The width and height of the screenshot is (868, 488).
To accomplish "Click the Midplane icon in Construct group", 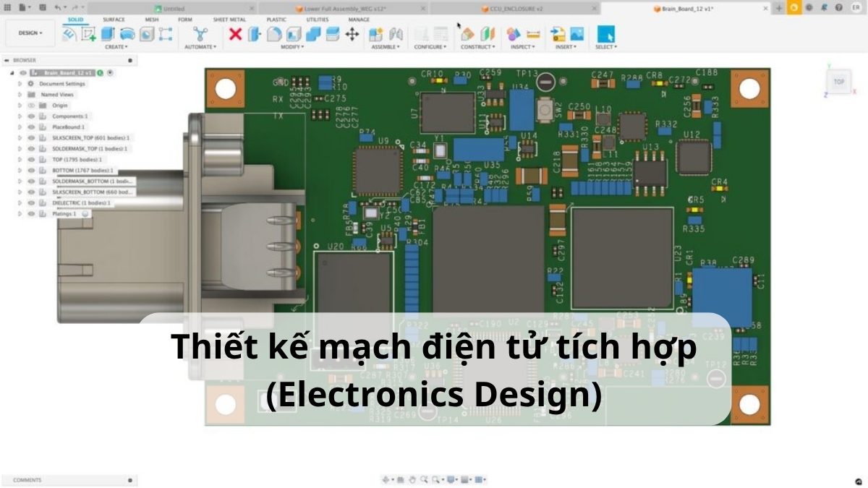I will coord(488,33).
